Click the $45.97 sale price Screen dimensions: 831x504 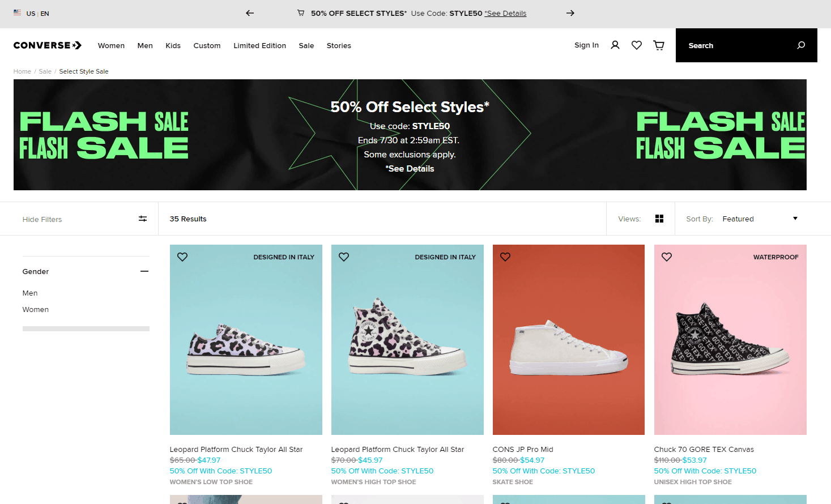click(370, 460)
